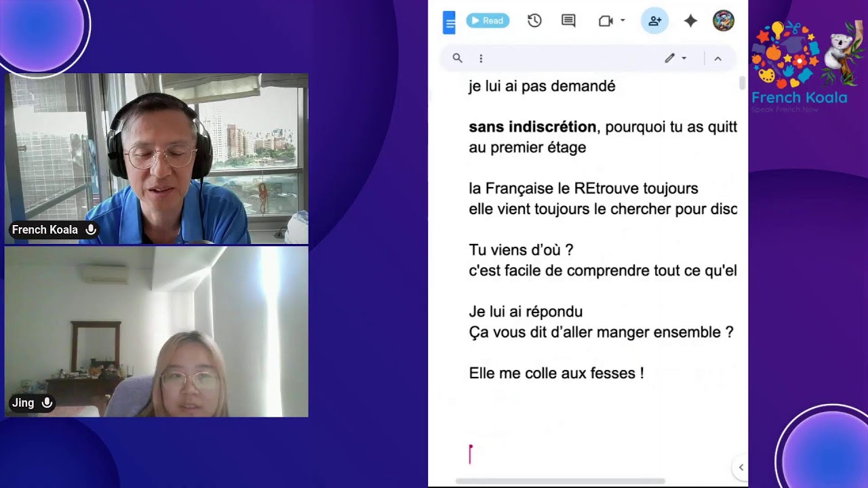The width and height of the screenshot is (868, 488).
Task: Click the "French Koala" name label
Action: click(45, 230)
